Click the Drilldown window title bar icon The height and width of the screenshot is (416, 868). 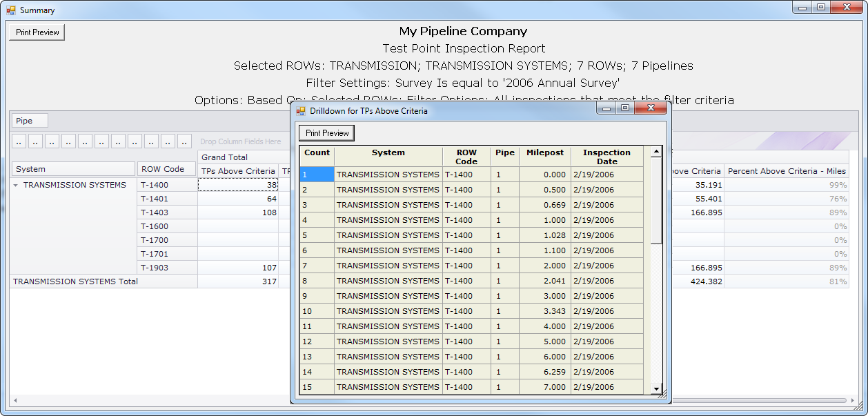tap(301, 110)
